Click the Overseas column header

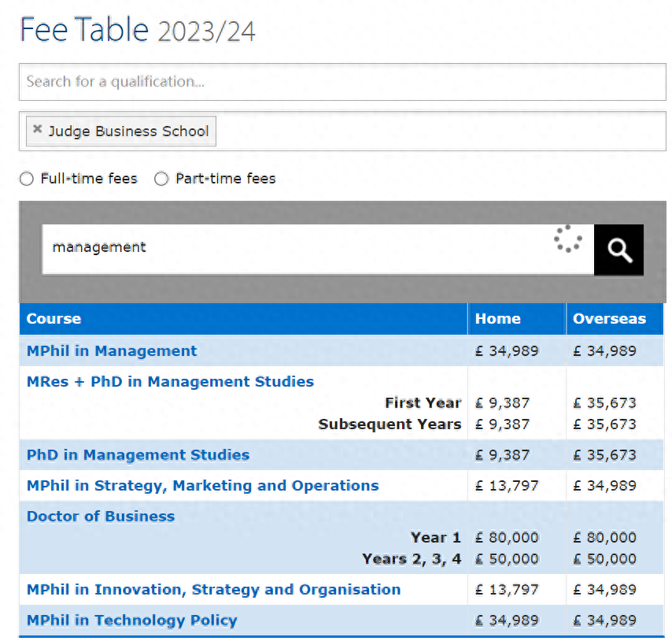click(609, 319)
